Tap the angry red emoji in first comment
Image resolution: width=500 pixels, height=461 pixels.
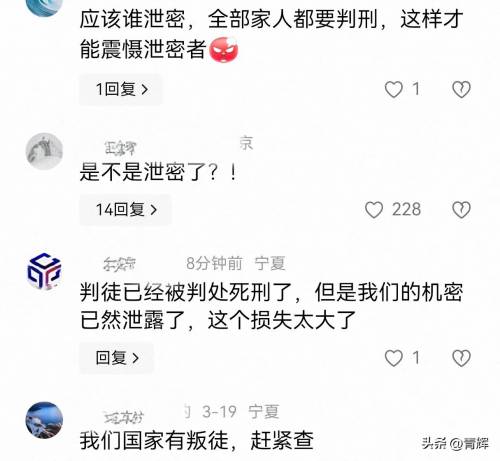pos(224,49)
